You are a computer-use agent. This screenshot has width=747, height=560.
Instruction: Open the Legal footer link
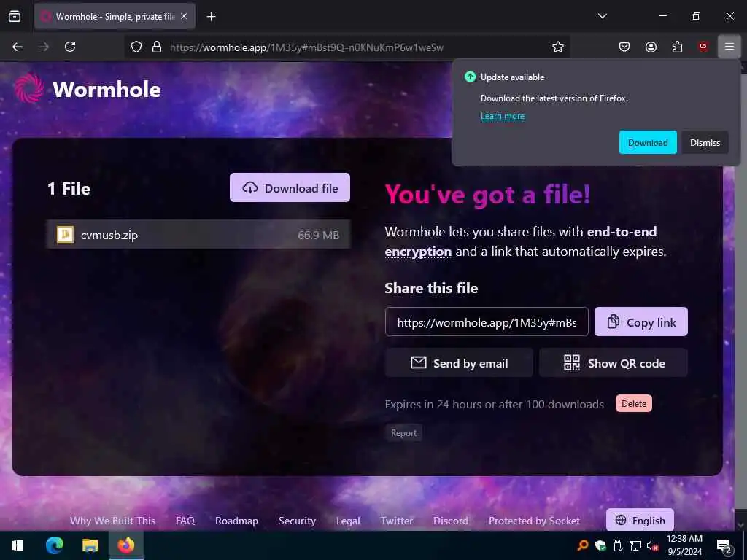tap(348, 521)
